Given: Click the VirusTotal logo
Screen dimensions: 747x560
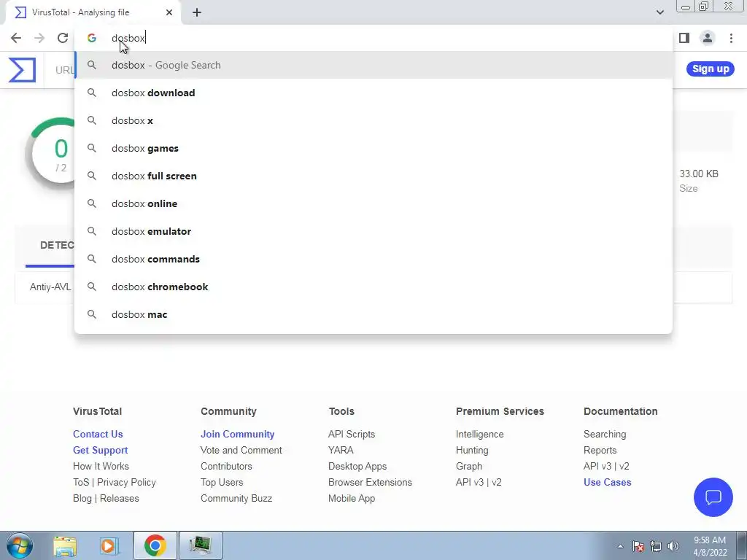Looking at the screenshot, I should (x=22, y=69).
